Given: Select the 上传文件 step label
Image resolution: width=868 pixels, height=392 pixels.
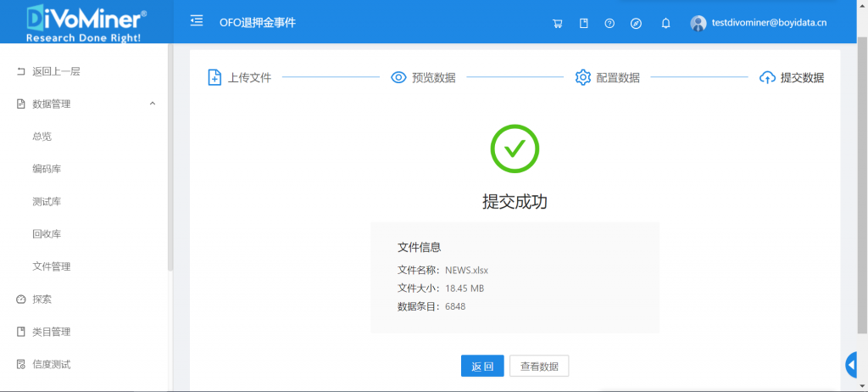Looking at the screenshot, I should click(250, 77).
